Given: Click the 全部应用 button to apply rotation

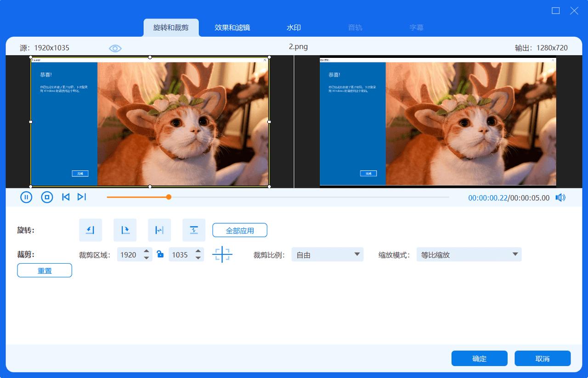Looking at the screenshot, I should [239, 230].
